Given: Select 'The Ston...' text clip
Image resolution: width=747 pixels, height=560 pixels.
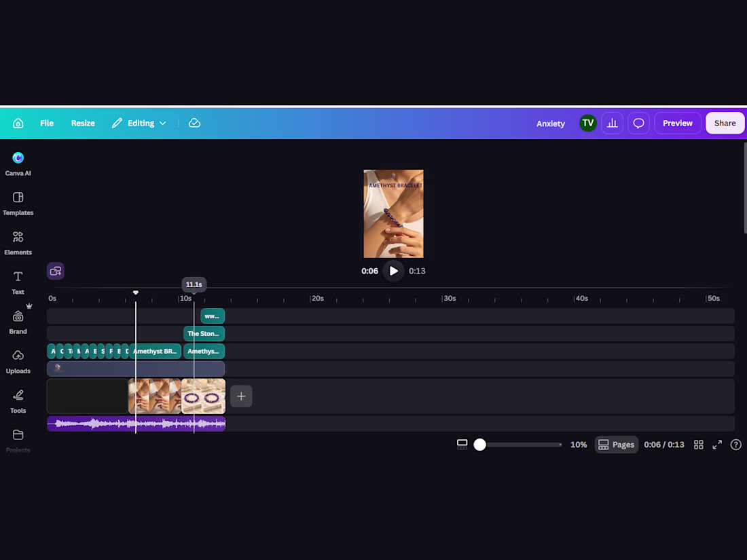Looking at the screenshot, I should pos(204,334).
